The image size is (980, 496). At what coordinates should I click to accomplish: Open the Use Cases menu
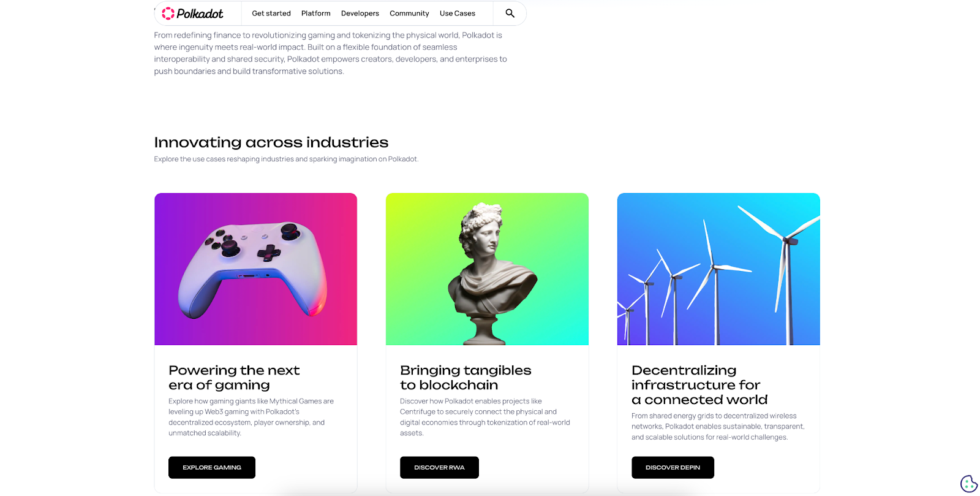click(x=457, y=13)
